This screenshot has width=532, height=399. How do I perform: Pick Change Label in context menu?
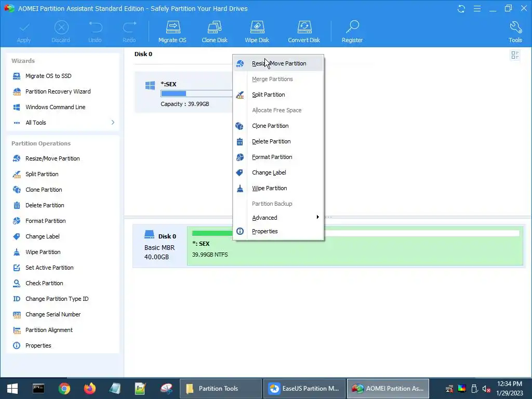click(x=278, y=172)
